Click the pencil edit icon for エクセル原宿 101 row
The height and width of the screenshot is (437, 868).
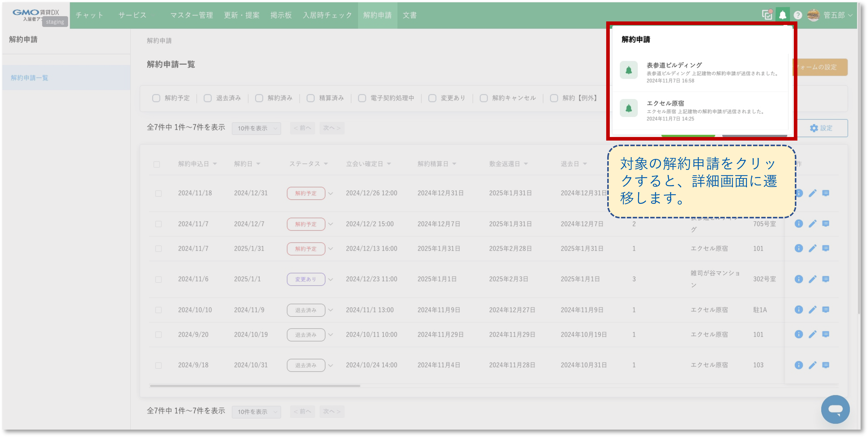point(813,248)
